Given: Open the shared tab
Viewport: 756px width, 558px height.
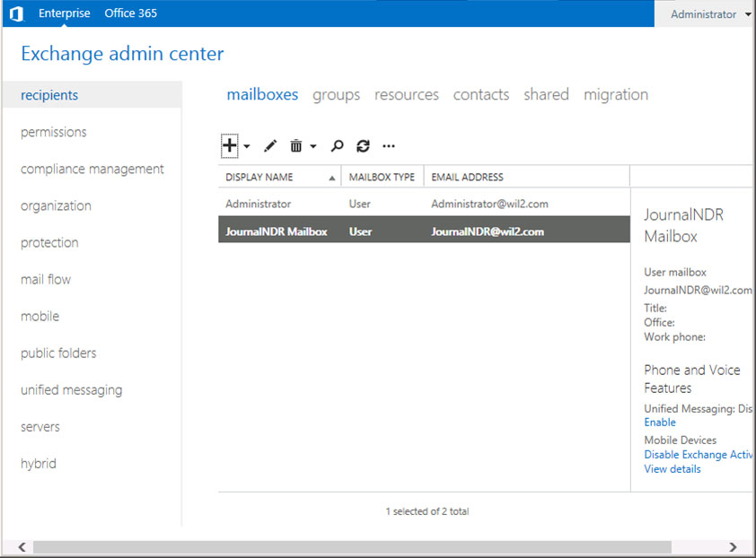Looking at the screenshot, I should [x=546, y=94].
